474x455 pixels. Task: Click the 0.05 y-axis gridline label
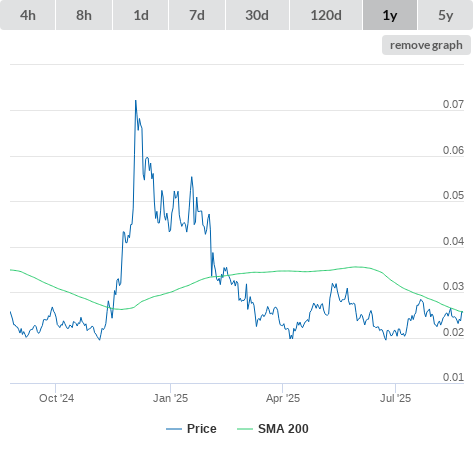(453, 195)
